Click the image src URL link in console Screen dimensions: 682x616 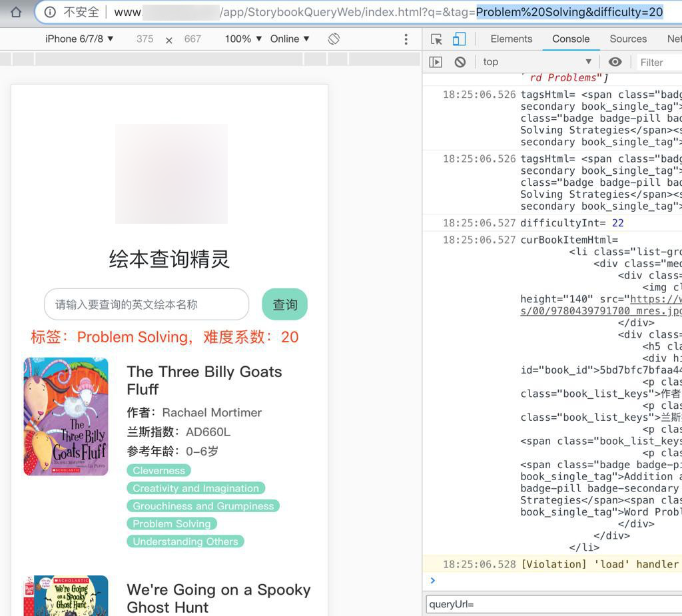[601, 305]
